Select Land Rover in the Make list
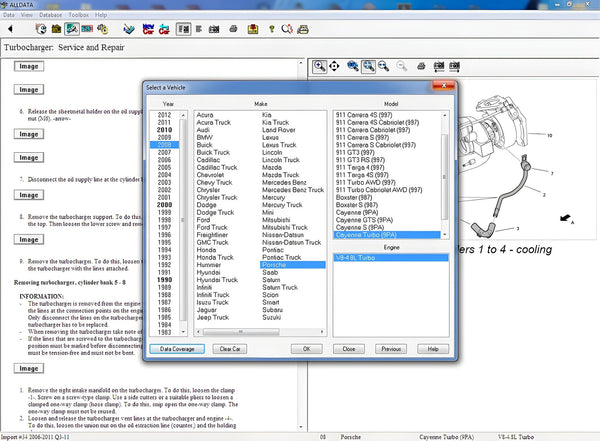The width and height of the screenshot is (600, 441). pyautogui.click(x=279, y=130)
